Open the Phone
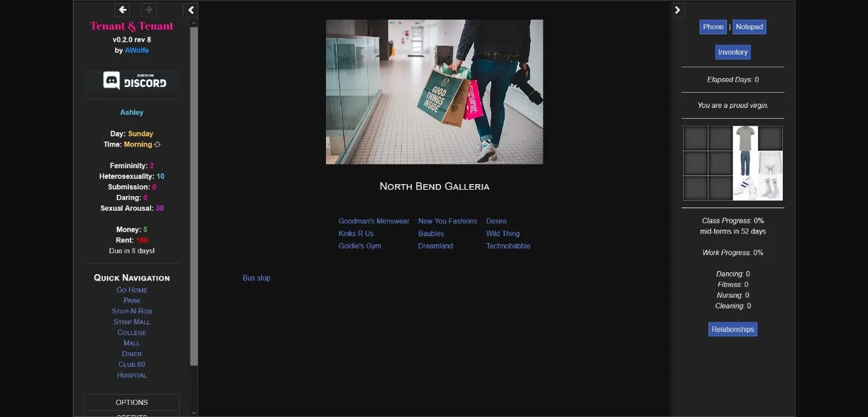The height and width of the screenshot is (417, 868). 713,27
